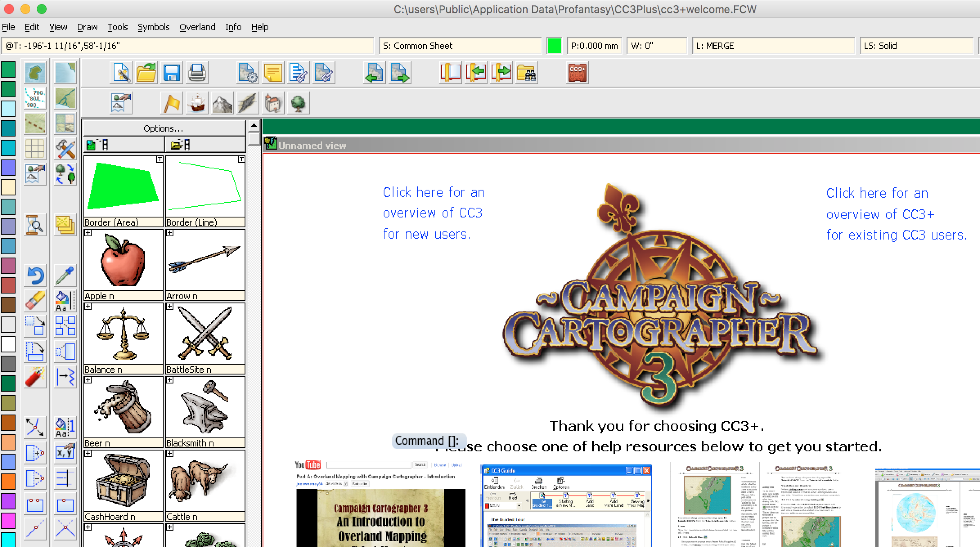
Task: Open the Symbols menu
Action: [x=153, y=27]
